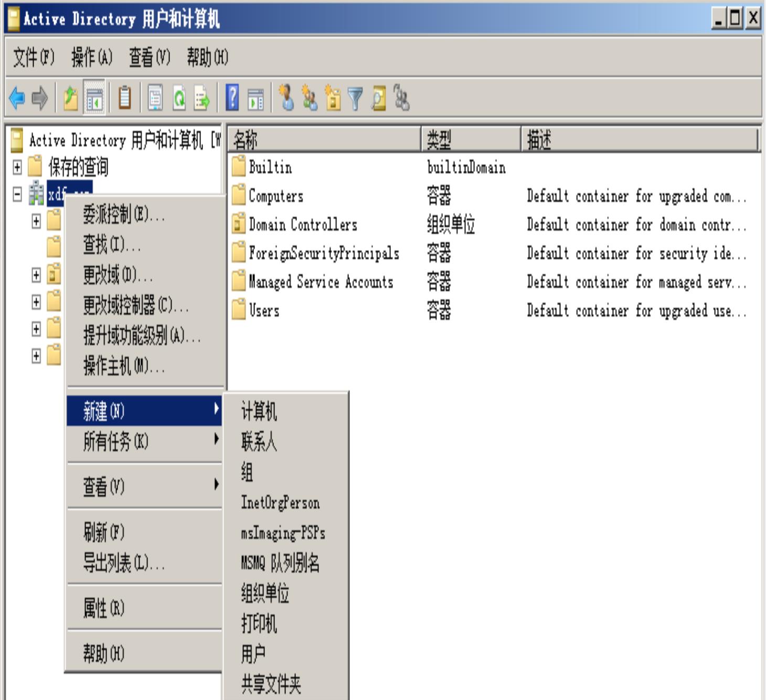Image resolution: width=766 pixels, height=700 pixels.
Task: Choose 更改域(D)... from context menu
Action: (145, 275)
